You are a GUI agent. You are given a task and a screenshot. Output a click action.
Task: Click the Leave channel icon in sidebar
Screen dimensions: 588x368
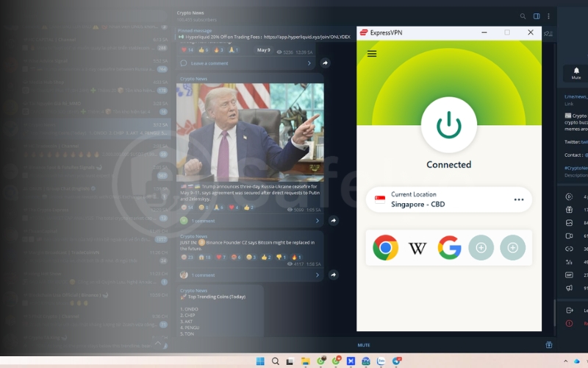pos(569,310)
